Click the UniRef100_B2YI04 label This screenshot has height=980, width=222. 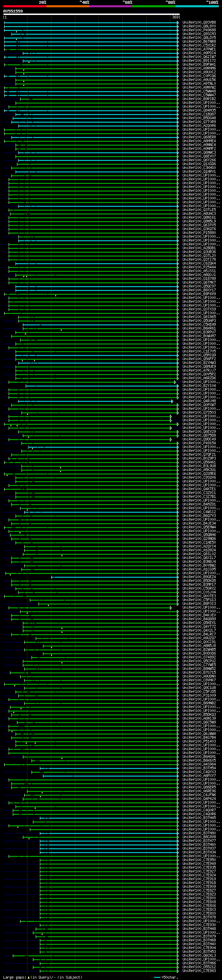click(199, 386)
